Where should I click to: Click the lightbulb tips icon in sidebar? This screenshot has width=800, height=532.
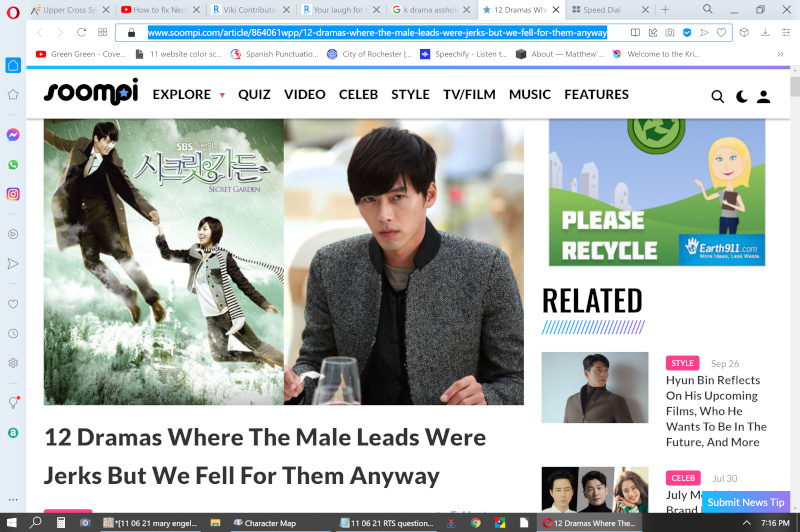[13, 402]
